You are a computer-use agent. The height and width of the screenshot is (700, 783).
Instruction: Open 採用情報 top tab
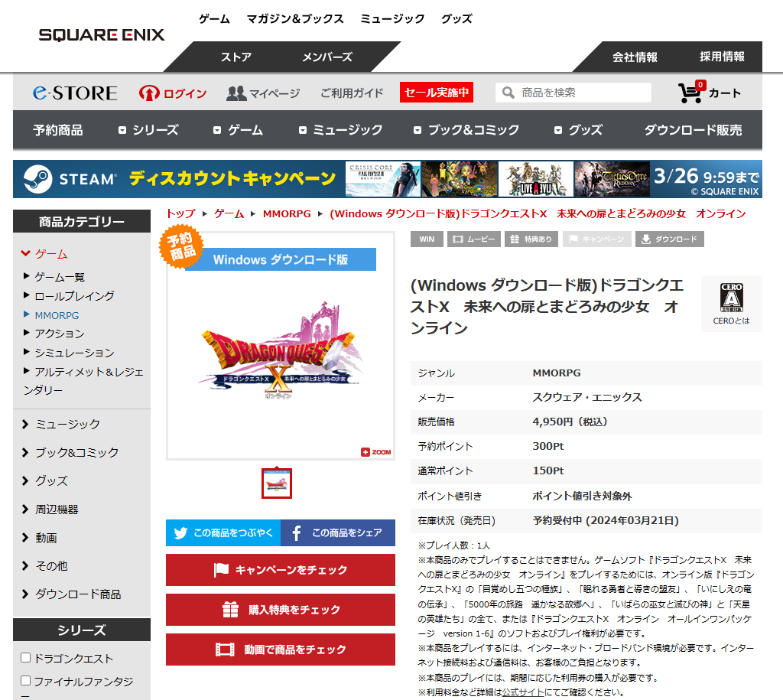pos(722,57)
